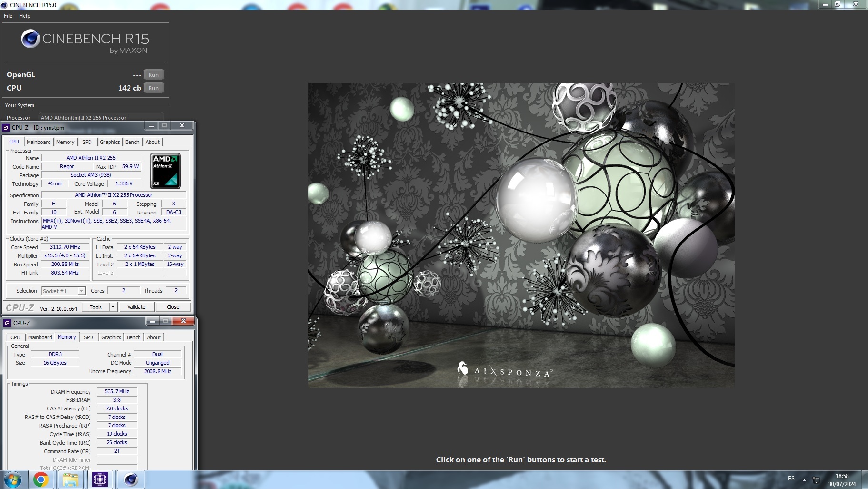Open the Help menu in Cinebench
This screenshot has width=868, height=489.
pos(25,16)
